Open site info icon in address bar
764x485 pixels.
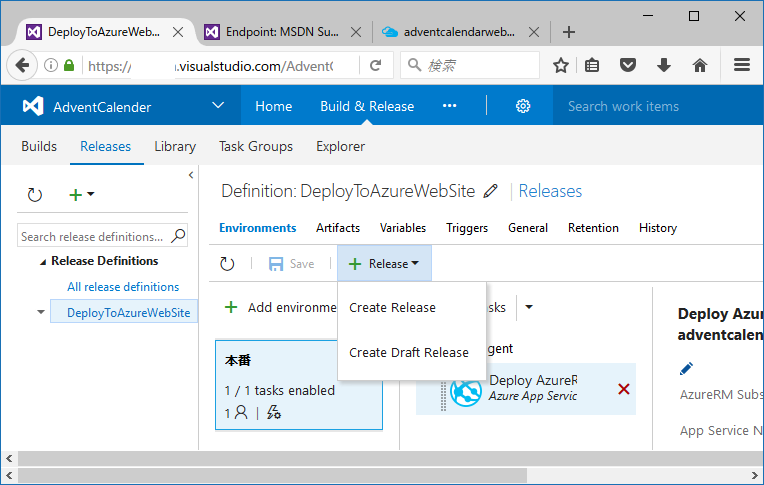51,65
